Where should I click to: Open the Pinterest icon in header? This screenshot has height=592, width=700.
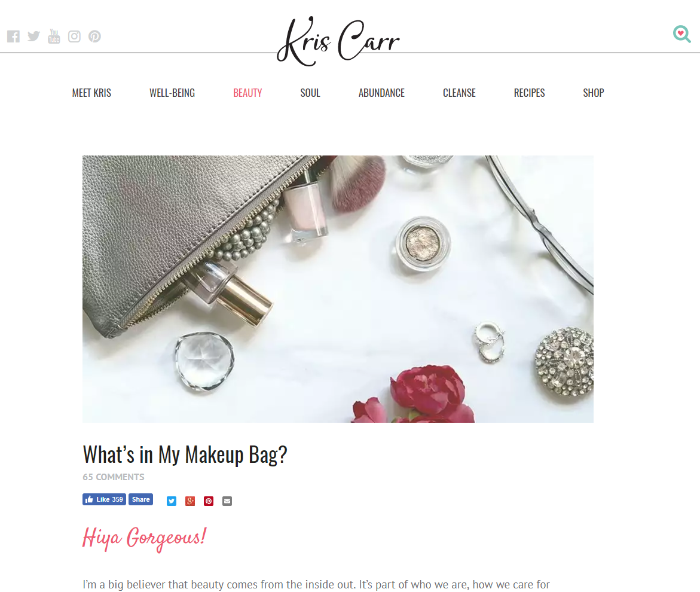[94, 36]
